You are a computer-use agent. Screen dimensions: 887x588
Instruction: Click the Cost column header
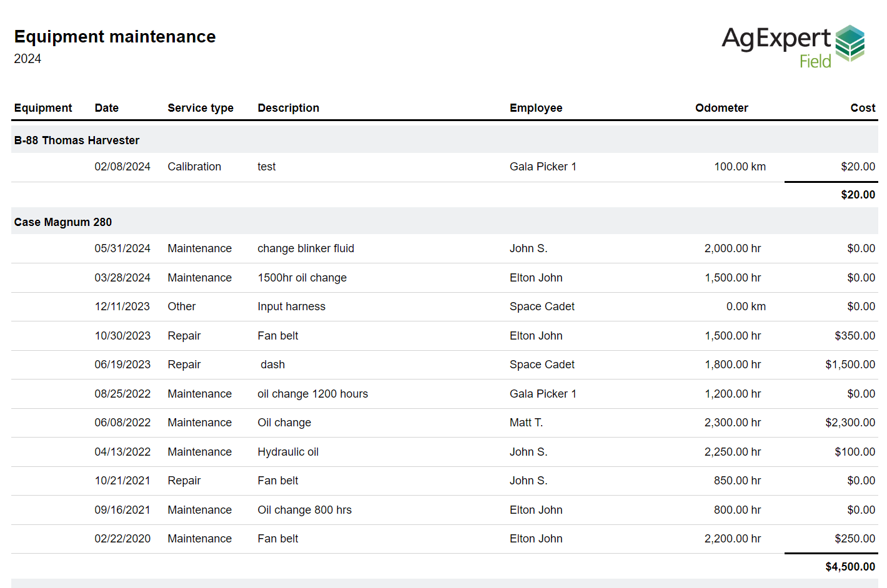click(863, 108)
